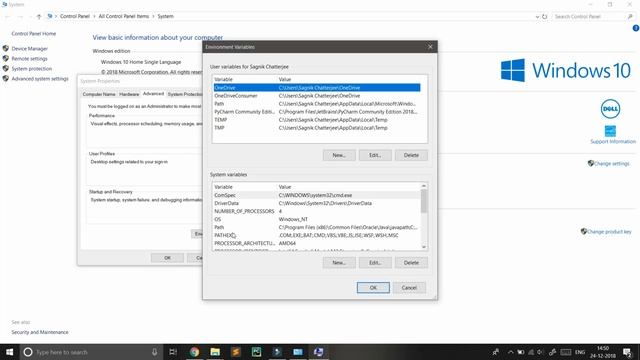The height and width of the screenshot is (360, 640).
Task: Select the user Path variable row
Action: click(x=317, y=104)
